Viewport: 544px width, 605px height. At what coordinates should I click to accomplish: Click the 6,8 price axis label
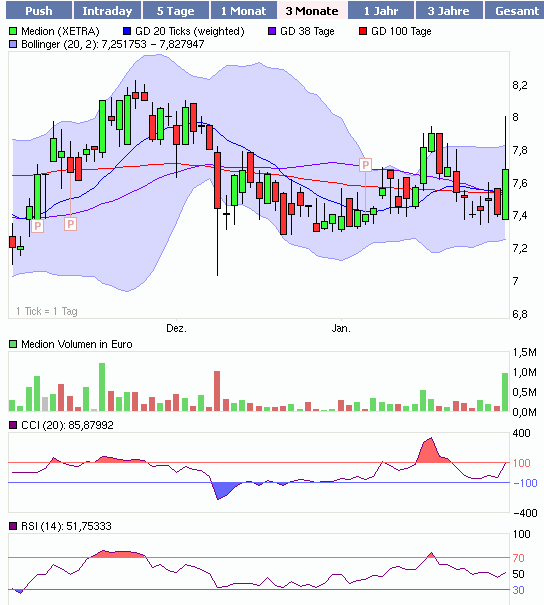(520, 314)
